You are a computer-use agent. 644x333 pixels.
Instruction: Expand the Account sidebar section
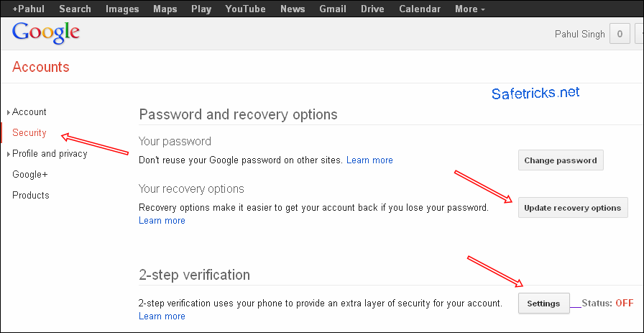point(29,112)
